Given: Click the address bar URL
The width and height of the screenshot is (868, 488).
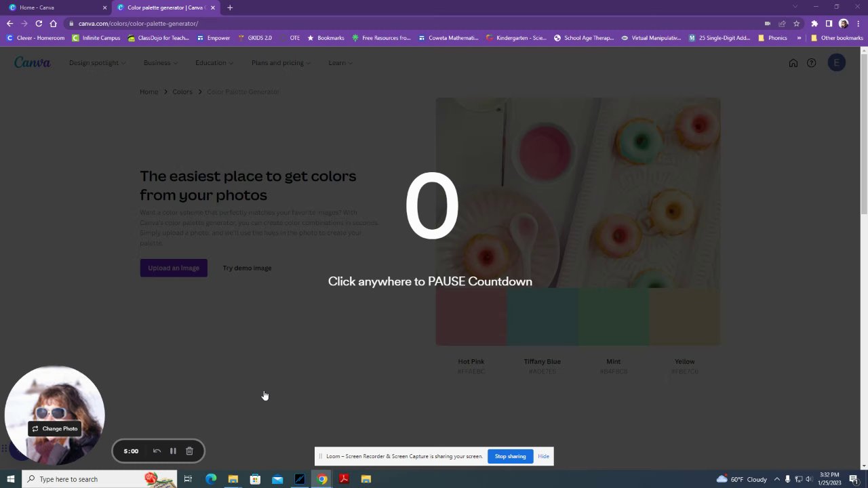Looking at the screenshot, I should point(138,23).
